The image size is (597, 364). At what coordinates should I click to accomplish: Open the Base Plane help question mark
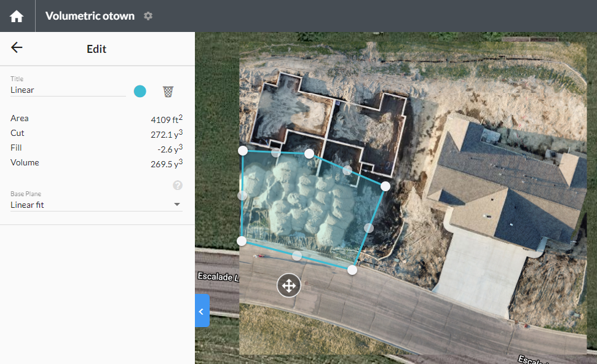[178, 186]
